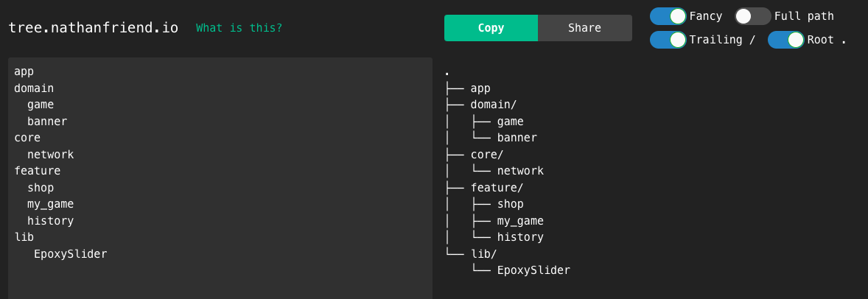Click the 'Fancy' toggle label text
The height and width of the screenshot is (299, 868).
tap(706, 16)
